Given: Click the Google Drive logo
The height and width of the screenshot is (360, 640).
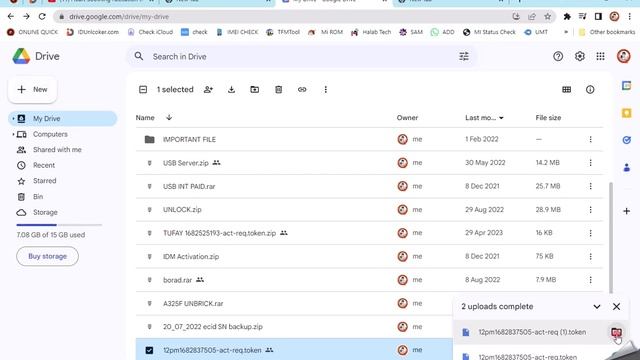Looking at the screenshot, I should [36, 56].
